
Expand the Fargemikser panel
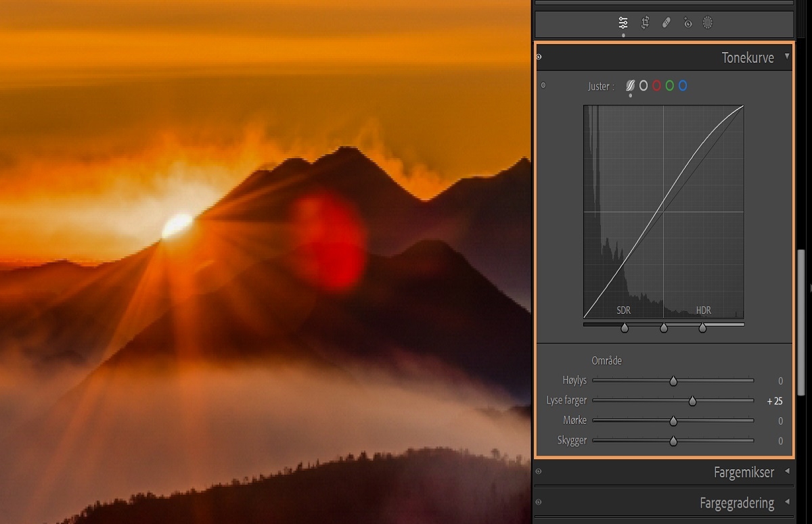point(787,471)
